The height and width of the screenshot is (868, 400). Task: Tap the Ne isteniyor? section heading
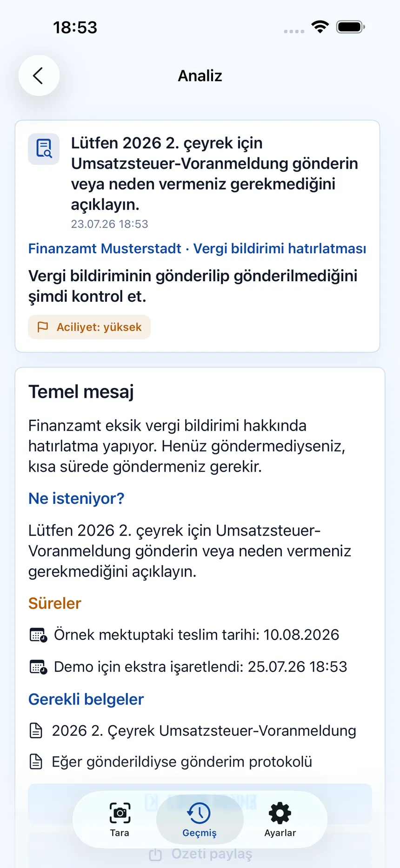[x=76, y=498]
